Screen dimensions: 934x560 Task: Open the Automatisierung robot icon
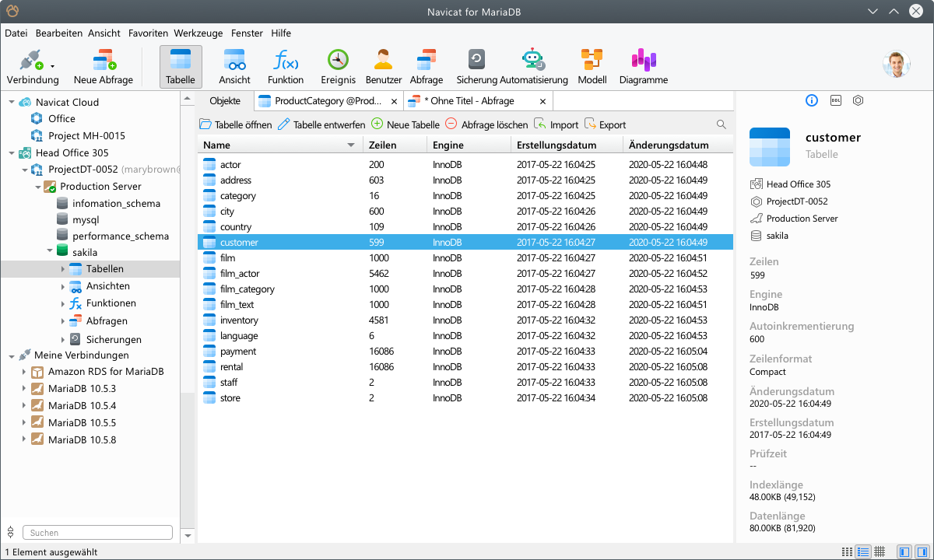[x=534, y=67]
